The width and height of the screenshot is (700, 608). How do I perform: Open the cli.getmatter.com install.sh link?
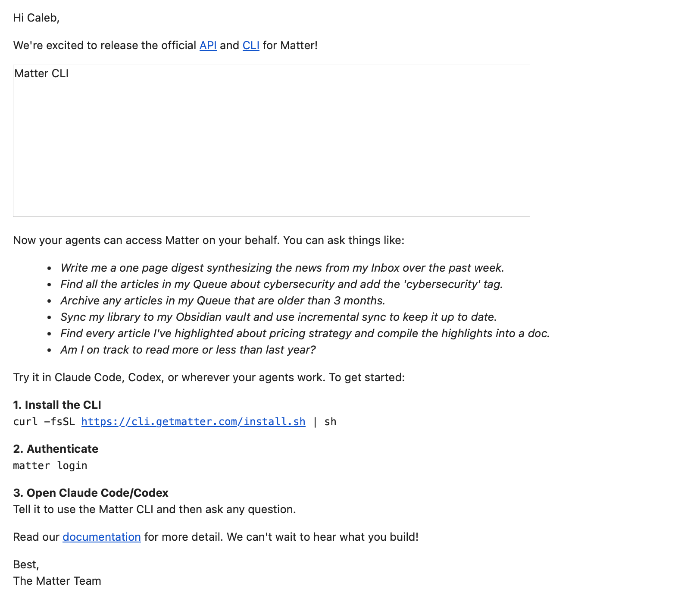(x=193, y=422)
